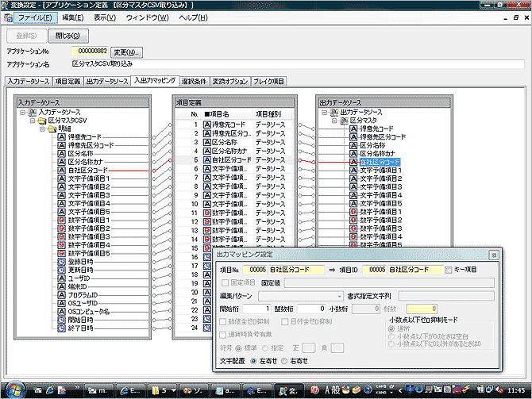The height and width of the screenshot is (399, 532).
Task: Toggle the 固定項目 checkbox
Action: pos(225,282)
